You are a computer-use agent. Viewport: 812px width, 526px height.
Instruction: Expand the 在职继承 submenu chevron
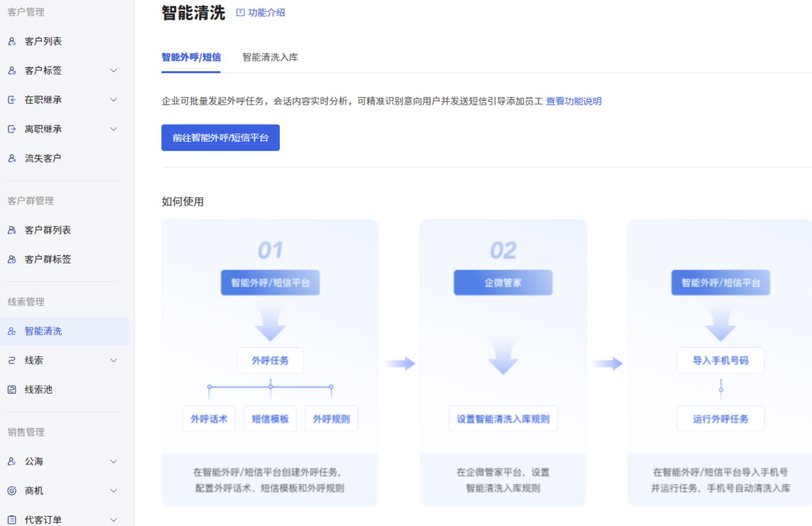pyautogui.click(x=114, y=100)
